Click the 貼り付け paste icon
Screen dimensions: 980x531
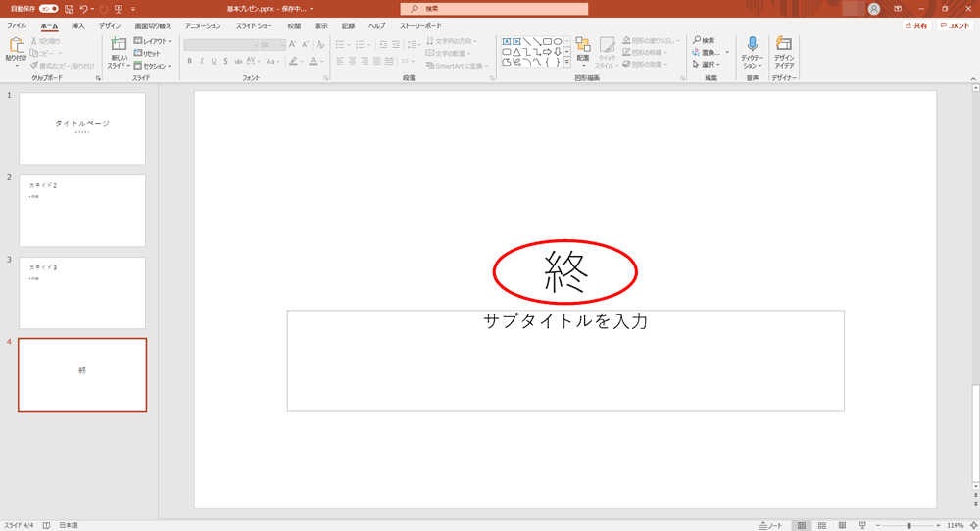click(16, 46)
